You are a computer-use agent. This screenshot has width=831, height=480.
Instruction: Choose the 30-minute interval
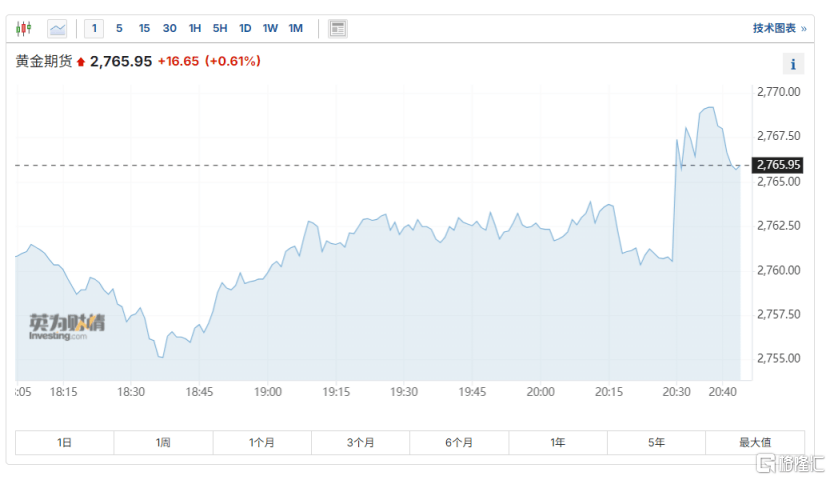click(170, 28)
